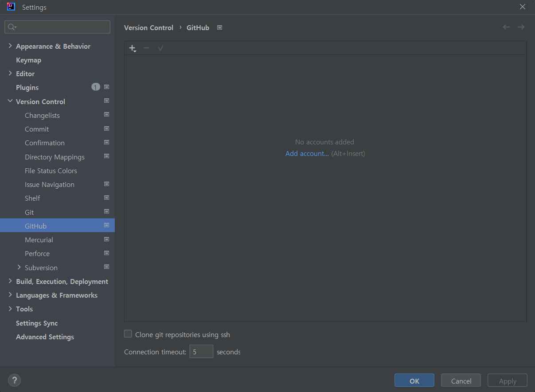Select Shelf settings page
The image size is (535, 392).
[x=32, y=198]
